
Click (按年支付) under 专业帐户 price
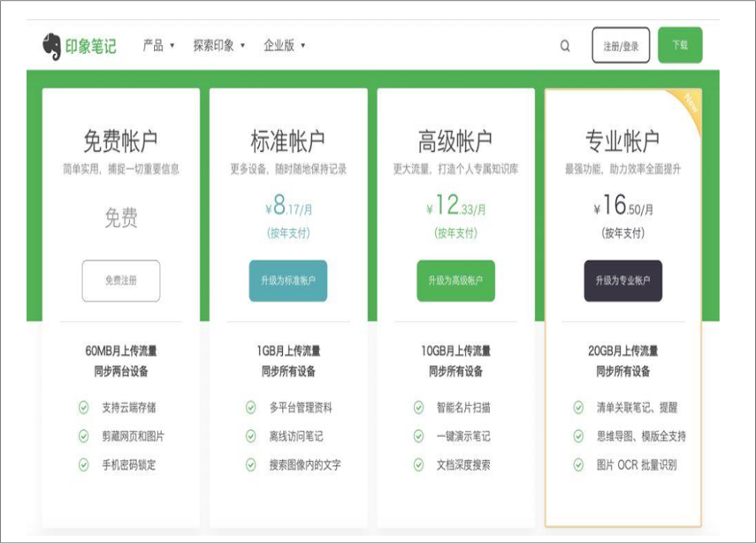pyautogui.click(x=623, y=234)
